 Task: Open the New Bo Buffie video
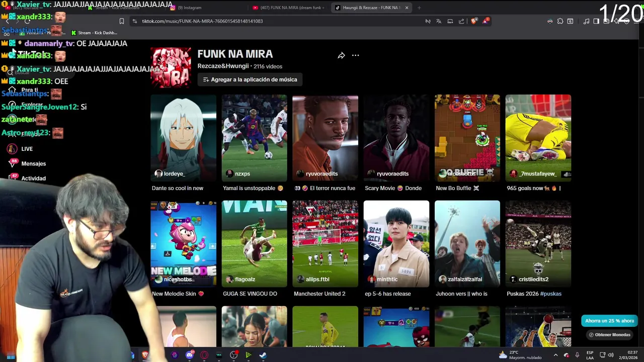click(467, 138)
